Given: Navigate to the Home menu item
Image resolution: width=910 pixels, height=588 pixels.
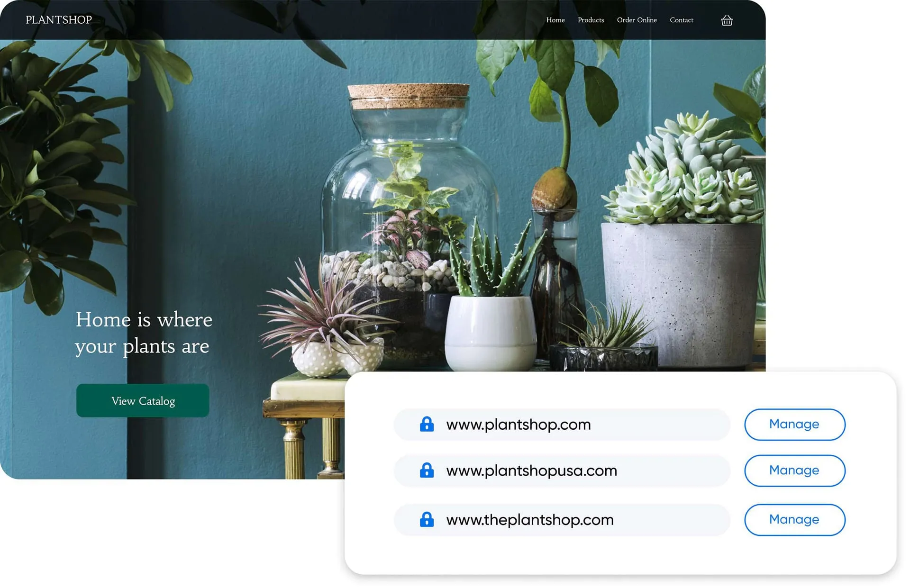Looking at the screenshot, I should pos(556,20).
